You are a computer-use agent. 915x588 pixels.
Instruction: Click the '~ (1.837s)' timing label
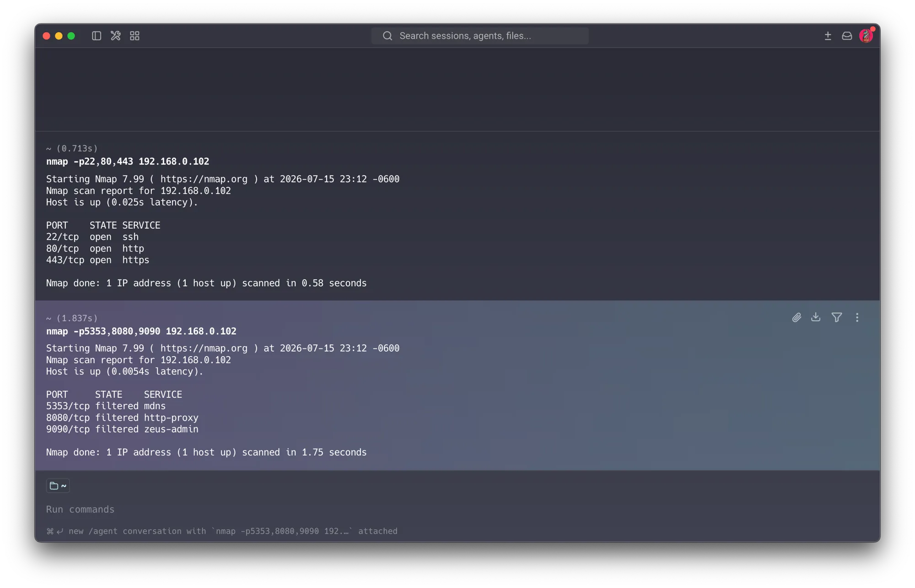tap(72, 318)
